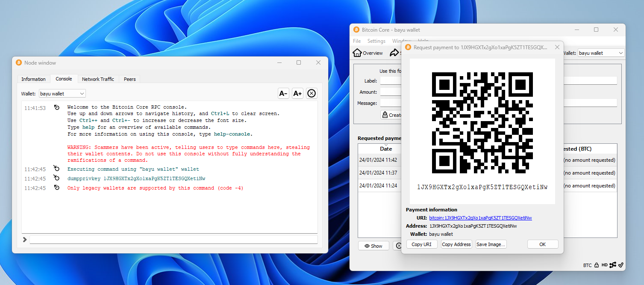Click the address text below the QR code
644x285 pixels.
pyautogui.click(x=482, y=187)
